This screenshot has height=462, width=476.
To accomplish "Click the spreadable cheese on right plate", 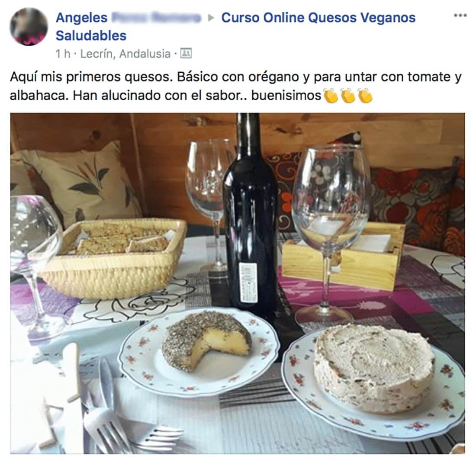I will (x=374, y=368).
